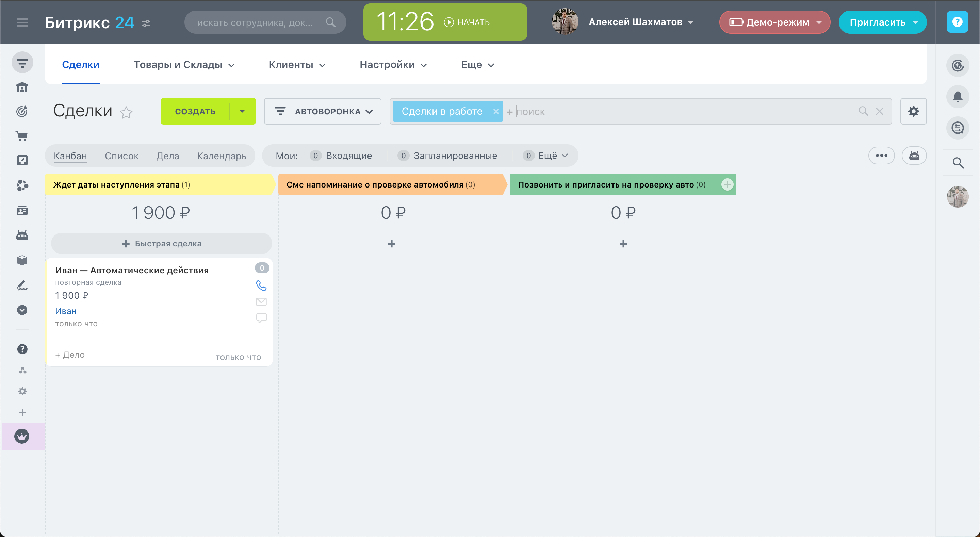Viewport: 980px width, 537px height.
Task: Switch to the Список view tab
Action: (121, 156)
